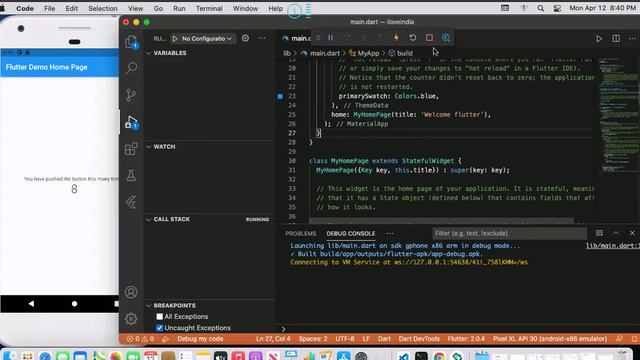Image resolution: width=640 pixels, height=360 pixels.
Task: Open the Explorer view in activity bar
Action: point(131,42)
